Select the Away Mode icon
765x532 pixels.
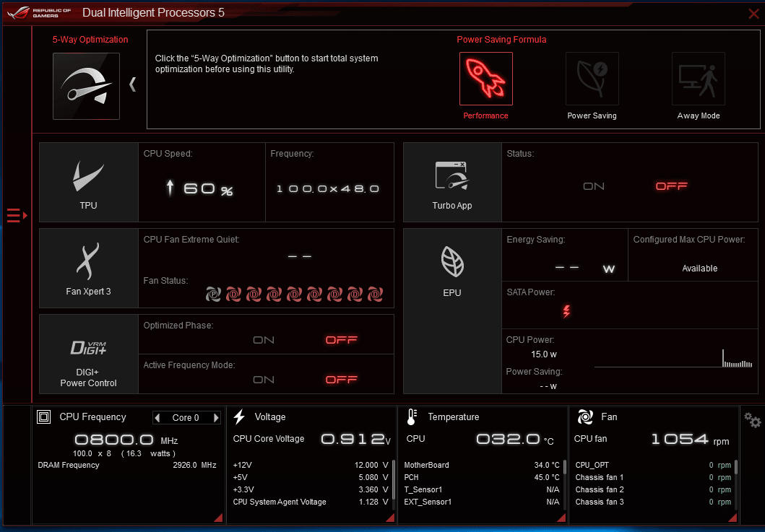[698, 79]
